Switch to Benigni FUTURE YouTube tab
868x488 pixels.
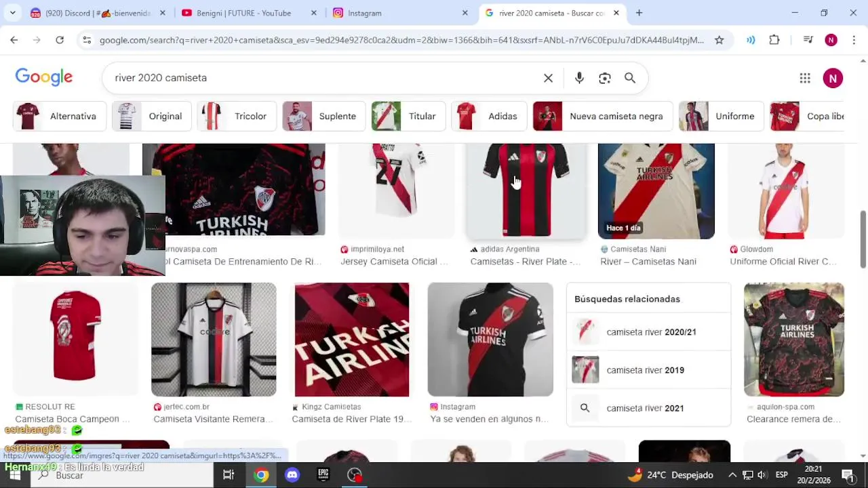248,13
